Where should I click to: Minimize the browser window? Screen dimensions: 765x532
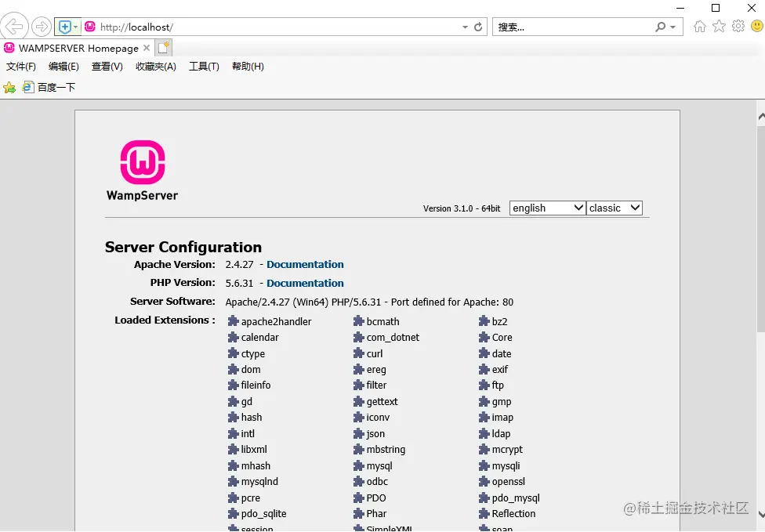[x=680, y=8]
